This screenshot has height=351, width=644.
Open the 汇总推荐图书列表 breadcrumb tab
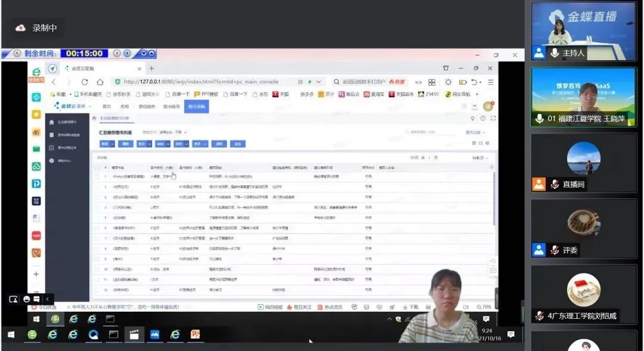(x=114, y=118)
